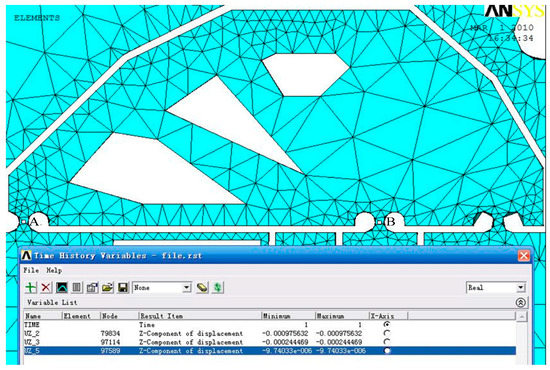
Task: Open the None dropdown in toolbar
Action: click(x=162, y=288)
